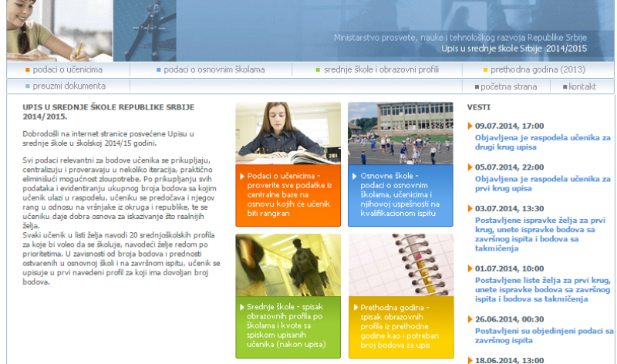Image resolution: width=617 pixels, height=364 pixels.
Task: Click the school hallway photo thumbnail
Action: [x=288, y=265]
